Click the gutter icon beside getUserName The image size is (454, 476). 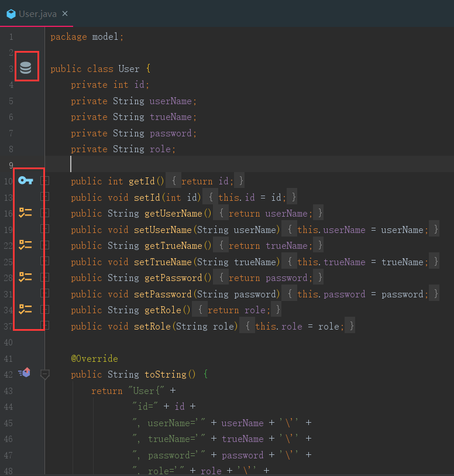[x=26, y=213]
